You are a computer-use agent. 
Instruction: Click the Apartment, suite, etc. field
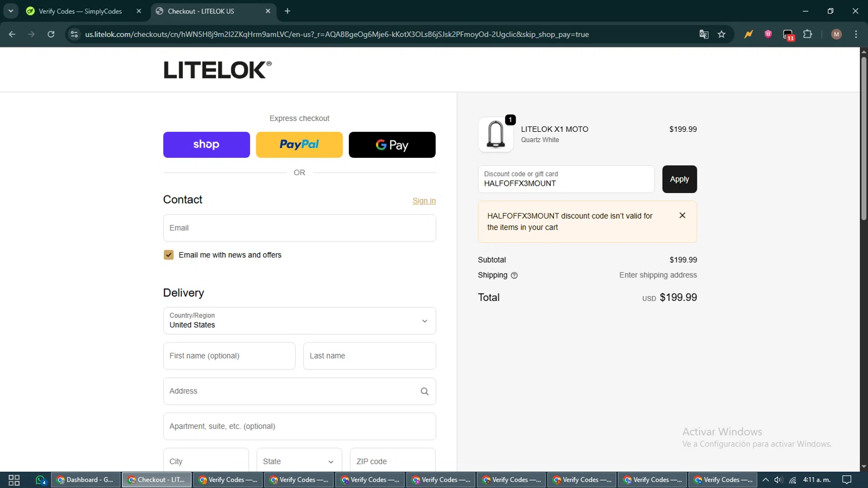click(x=299, y=427)
